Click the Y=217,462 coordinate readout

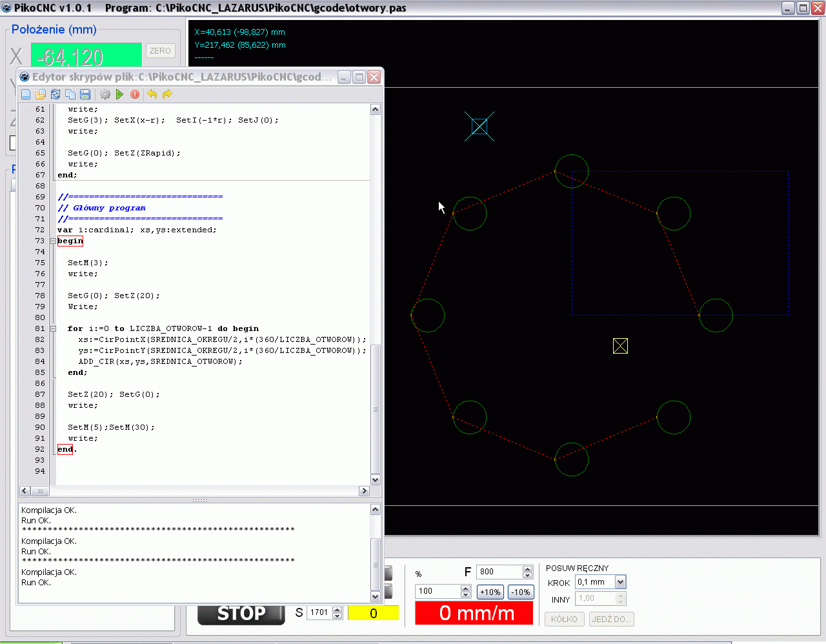click(x=240, y=45)
